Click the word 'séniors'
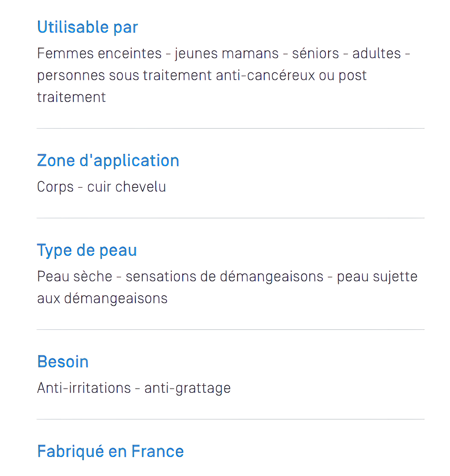Image resolution: width=450 pixels, height=476 pixels. [316, 54]
